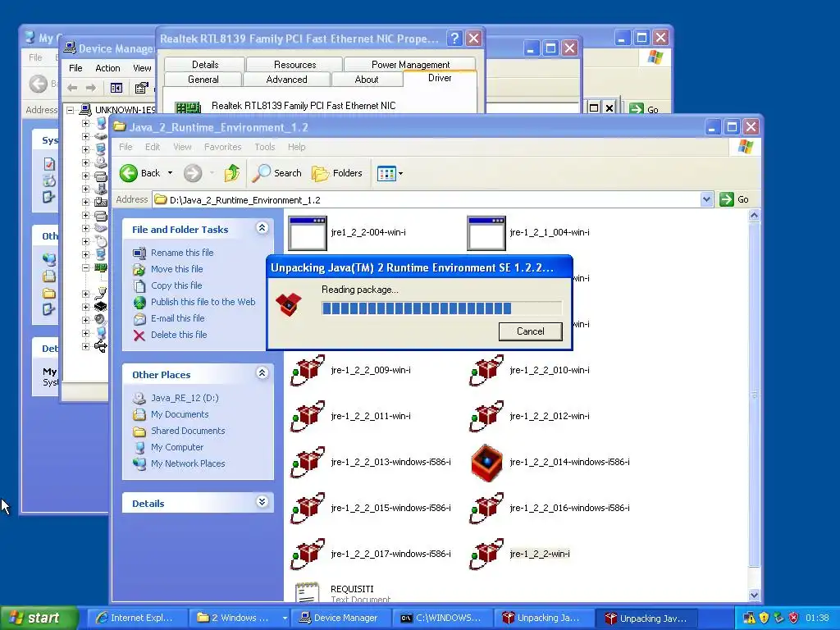840x630 pixels.
Task: Toggle the Folders pane
Action: coord(337,173)
